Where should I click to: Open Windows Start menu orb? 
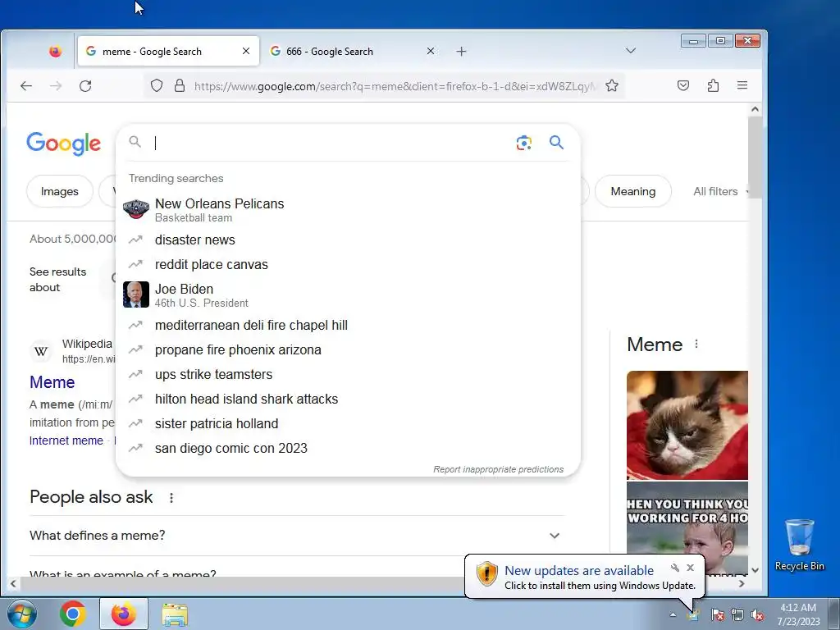click(21, 614)
